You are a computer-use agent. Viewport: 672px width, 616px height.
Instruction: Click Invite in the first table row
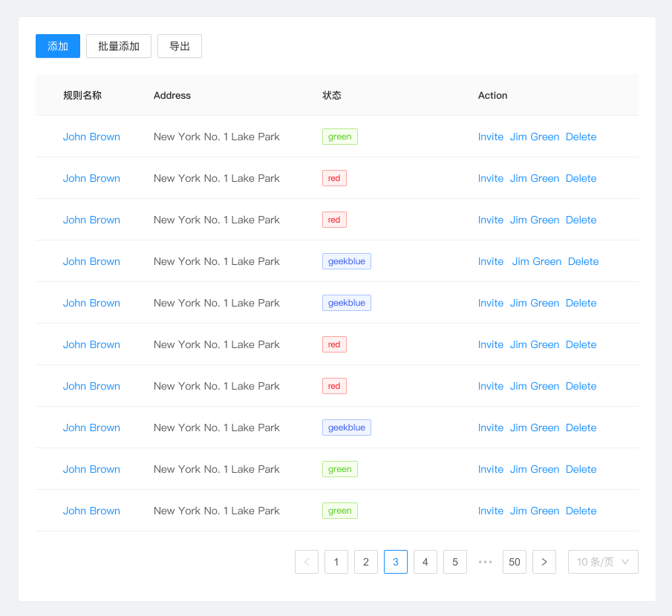[x=491, y=137]
